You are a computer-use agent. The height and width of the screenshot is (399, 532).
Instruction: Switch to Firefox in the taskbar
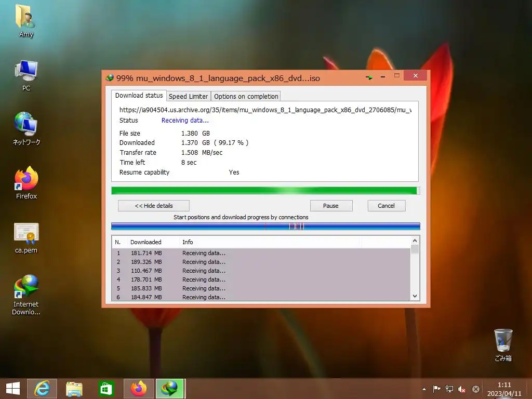(138, 389)
